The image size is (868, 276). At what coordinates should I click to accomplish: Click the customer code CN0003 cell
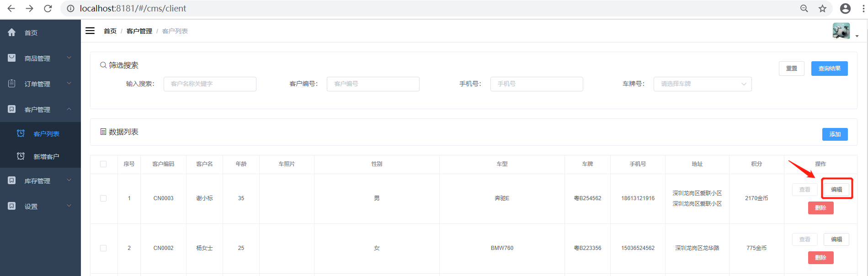tap(163, 198)
